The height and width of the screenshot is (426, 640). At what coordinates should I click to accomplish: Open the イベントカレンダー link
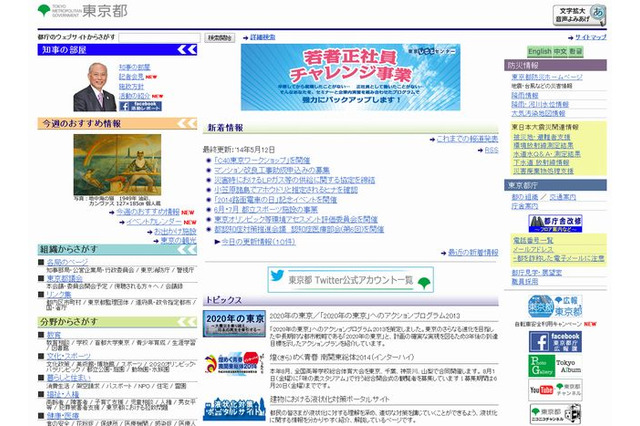[x=154, y=222]
